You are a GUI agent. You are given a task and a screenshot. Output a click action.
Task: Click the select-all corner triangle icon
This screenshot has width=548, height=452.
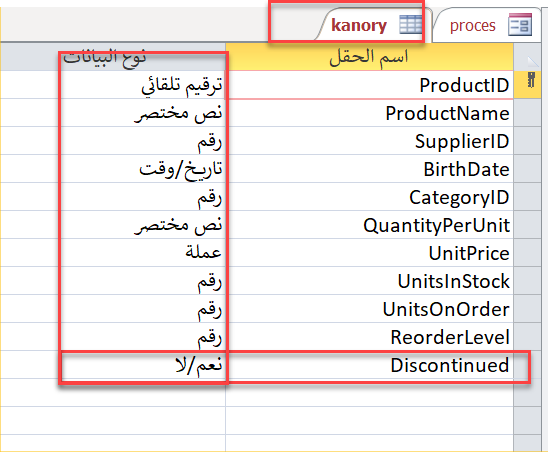click(x=533, y=61)
